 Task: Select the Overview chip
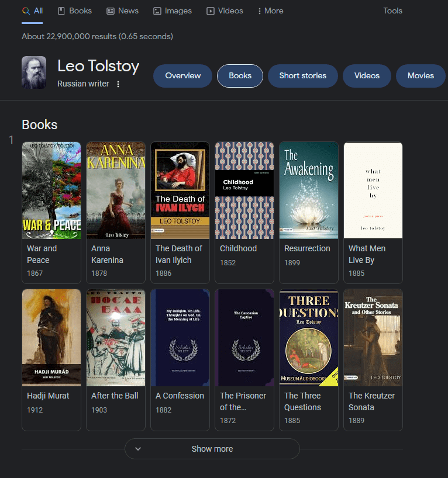183,76
